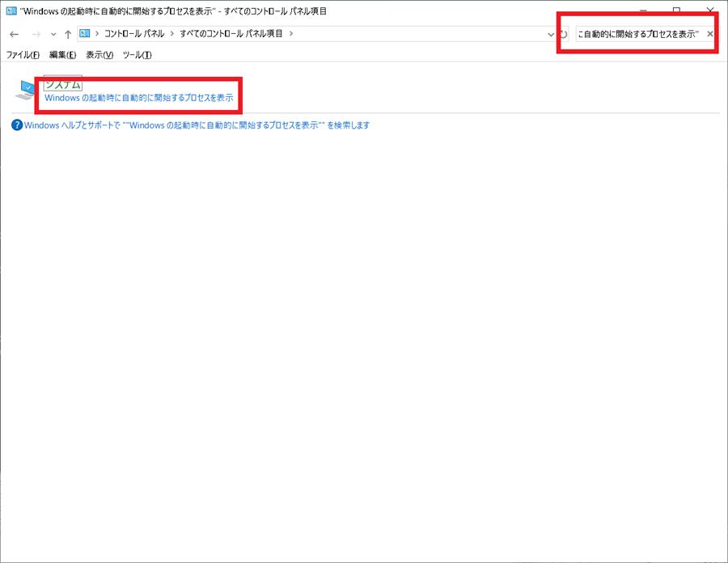
Task: Open recent locations dropdown chevron
Action: pos(53,34)
